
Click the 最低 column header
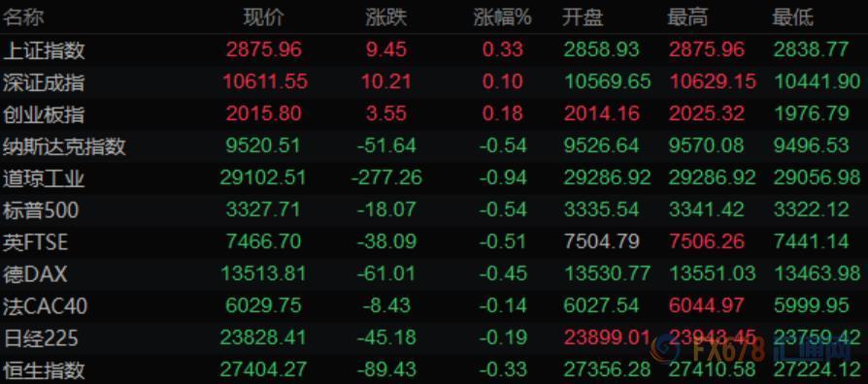point(792,17)
